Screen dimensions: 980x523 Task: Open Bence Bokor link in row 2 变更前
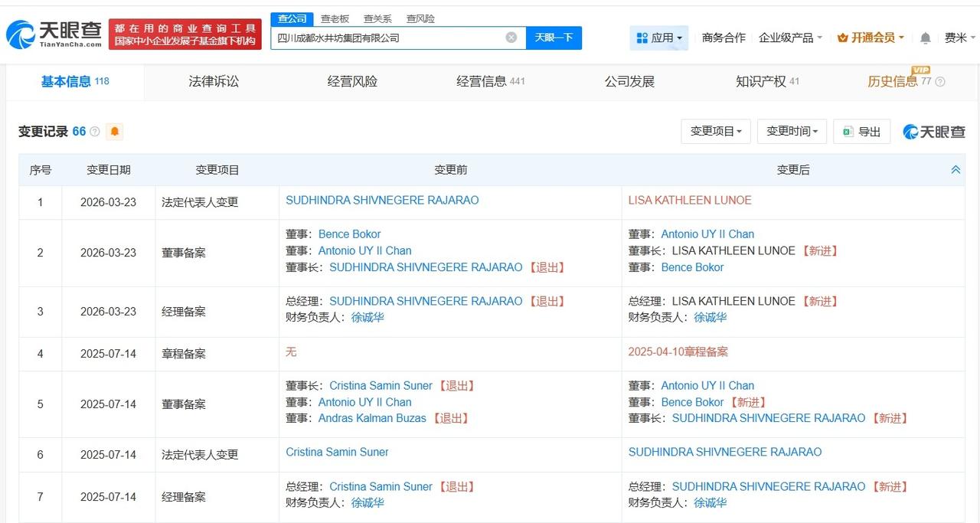(x=349, y=234)
